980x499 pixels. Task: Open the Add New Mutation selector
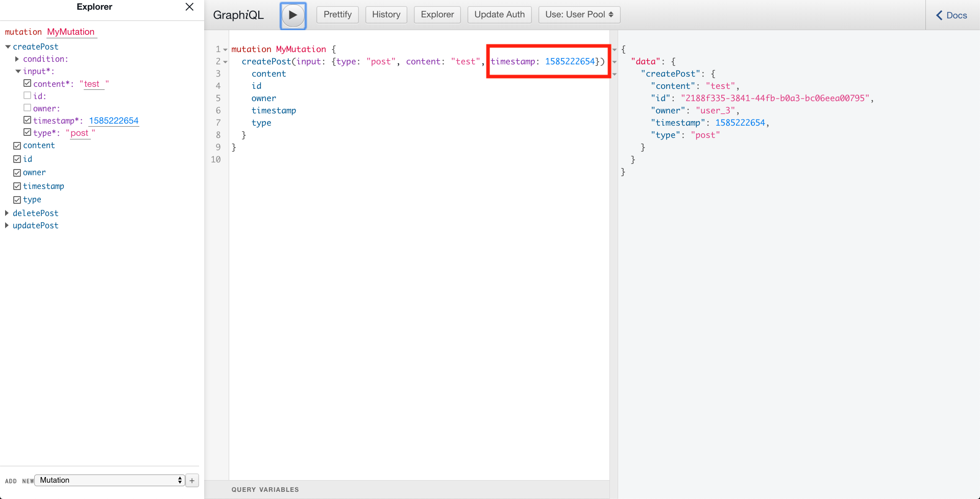[109, 480]
